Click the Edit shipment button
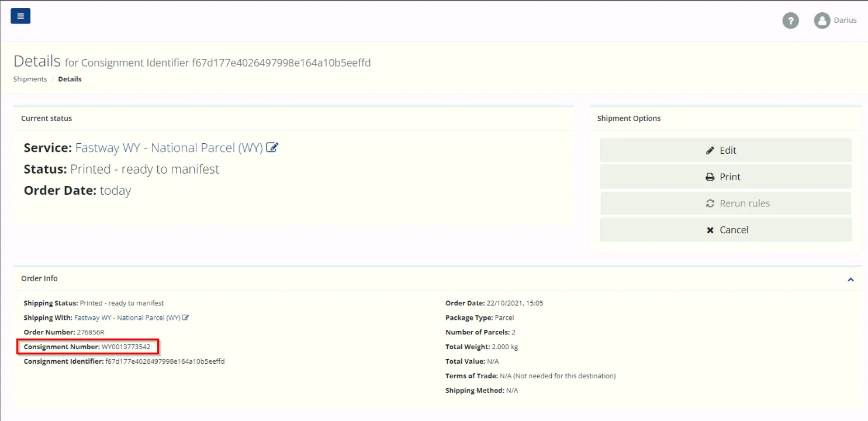This screenshot has width=868, height=421. [725, 150]
